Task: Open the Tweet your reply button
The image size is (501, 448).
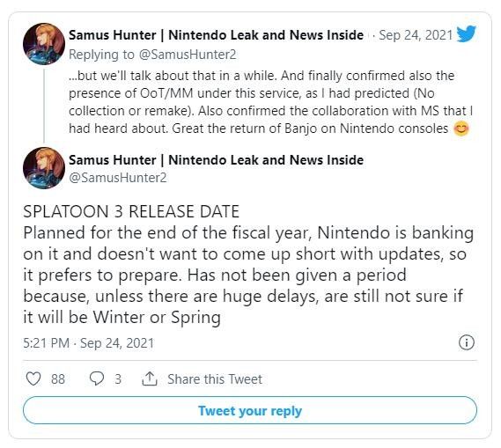Action: point(250,411)
